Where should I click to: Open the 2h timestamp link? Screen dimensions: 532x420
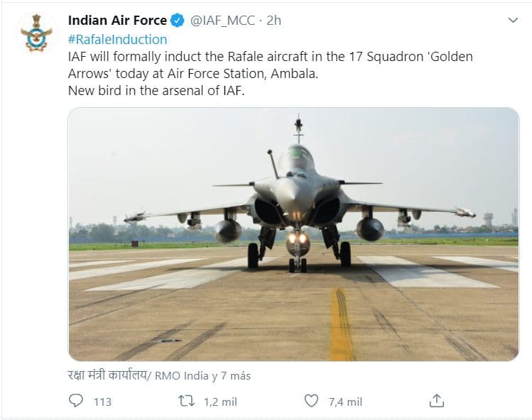click(x=273, y=21)
